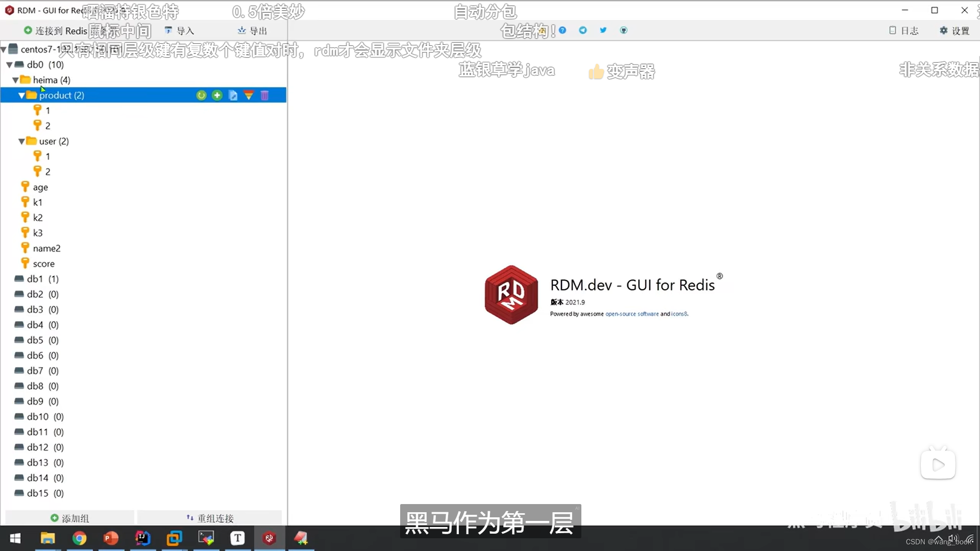Image resolution: width=980 pixels, height=551 pixels.
Task: Reload keys in the product folder
Action: (x=201, y=95)
